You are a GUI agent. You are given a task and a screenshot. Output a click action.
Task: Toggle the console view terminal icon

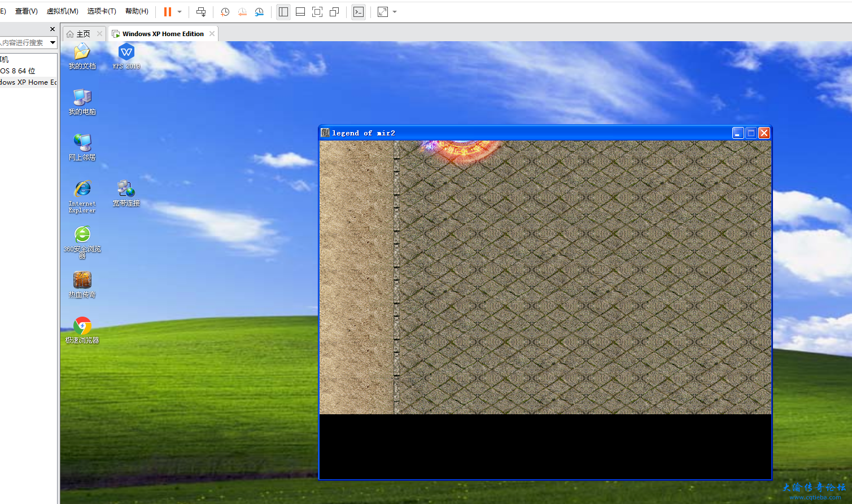(359, 12)
